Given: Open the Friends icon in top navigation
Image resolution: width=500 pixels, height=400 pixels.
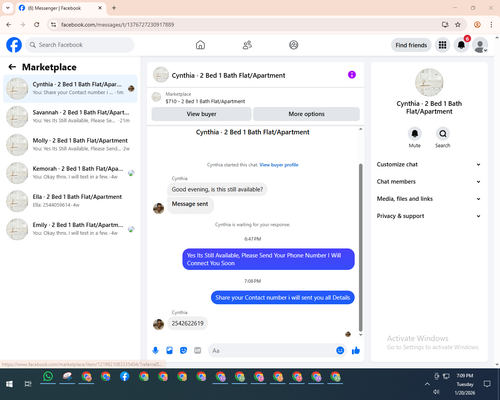Looking at the screenshot, I should coord(247,45).
